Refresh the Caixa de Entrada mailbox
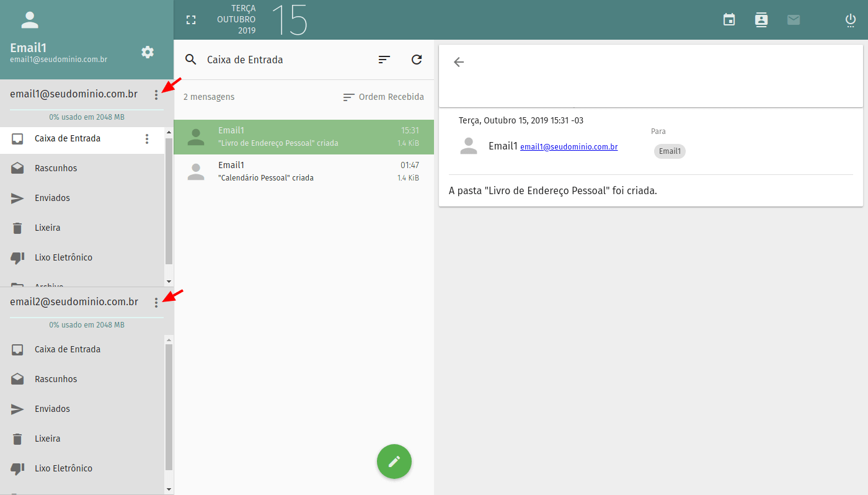The height and width of the screenshot is (495, 868). click(417, 60)
